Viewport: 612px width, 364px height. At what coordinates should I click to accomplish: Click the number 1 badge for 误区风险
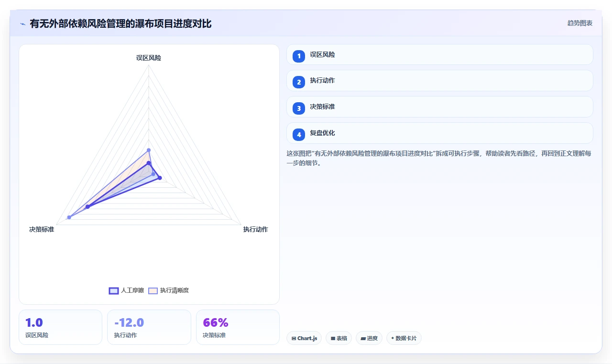(x=299, y=56)
